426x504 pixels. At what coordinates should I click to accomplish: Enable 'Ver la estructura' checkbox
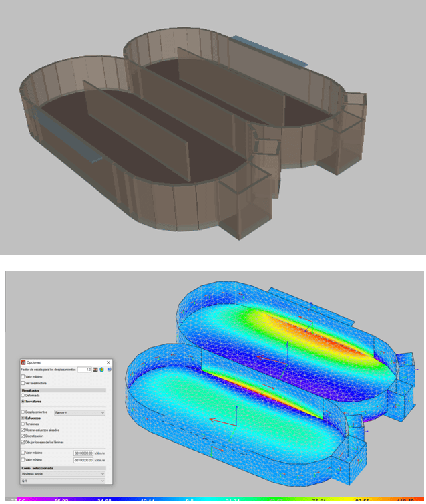click(x=23, y=383)
